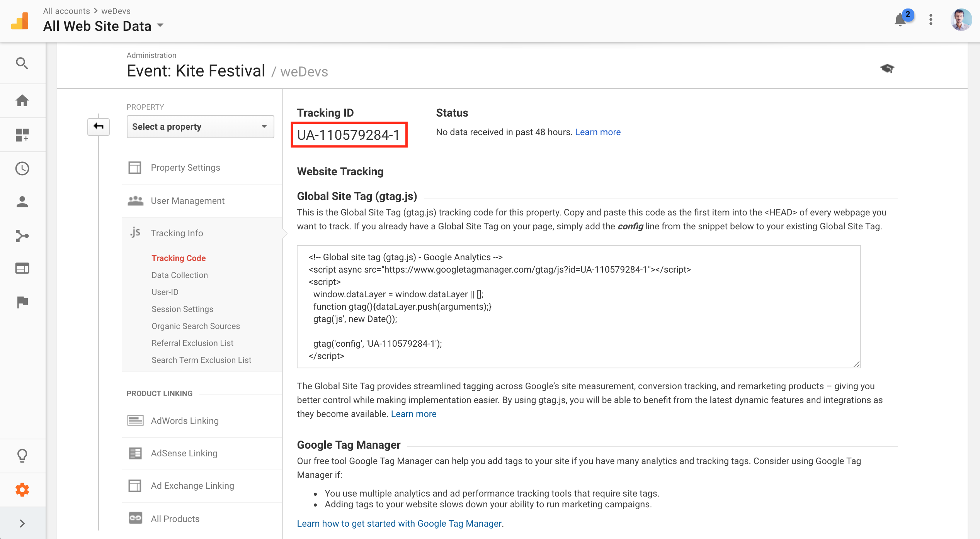This screenshot has width=980, height=539.
Task: Click the AdSense Linking icon
Action: point(135,453)
